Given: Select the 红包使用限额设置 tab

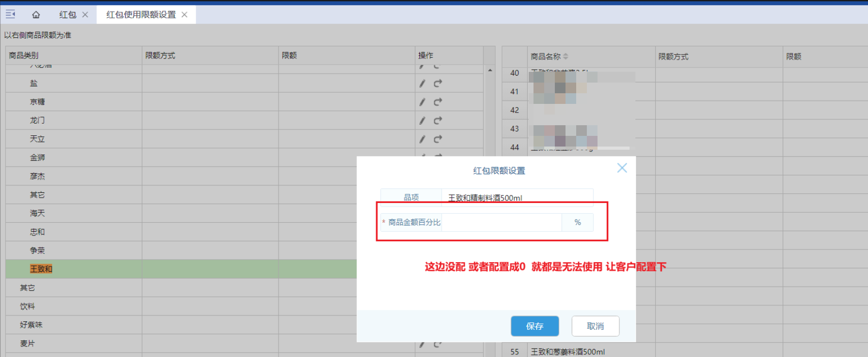Looking at the screenshot, I should tap(141, 15).
